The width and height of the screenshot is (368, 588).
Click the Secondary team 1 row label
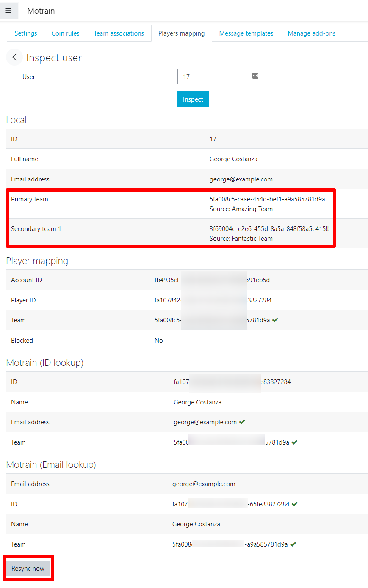coord(36,229)
